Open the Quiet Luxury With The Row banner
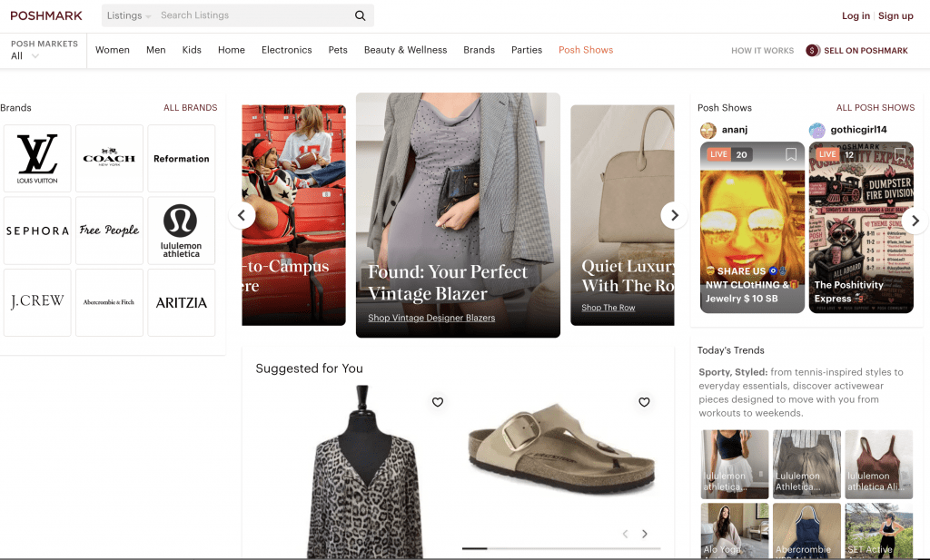Viewport: 930px width, 560px height. coord(622,215)
